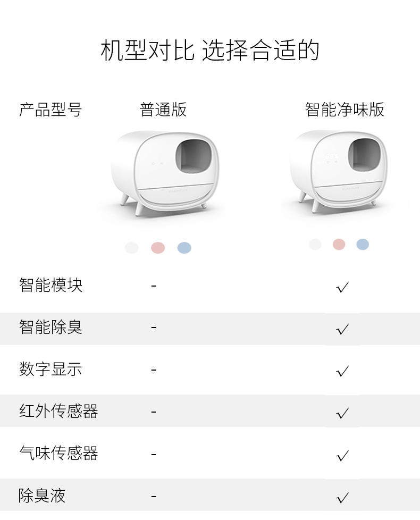Click the 智能净味版 column header
This screenshot has width=420, height=520.
[345, 110]
